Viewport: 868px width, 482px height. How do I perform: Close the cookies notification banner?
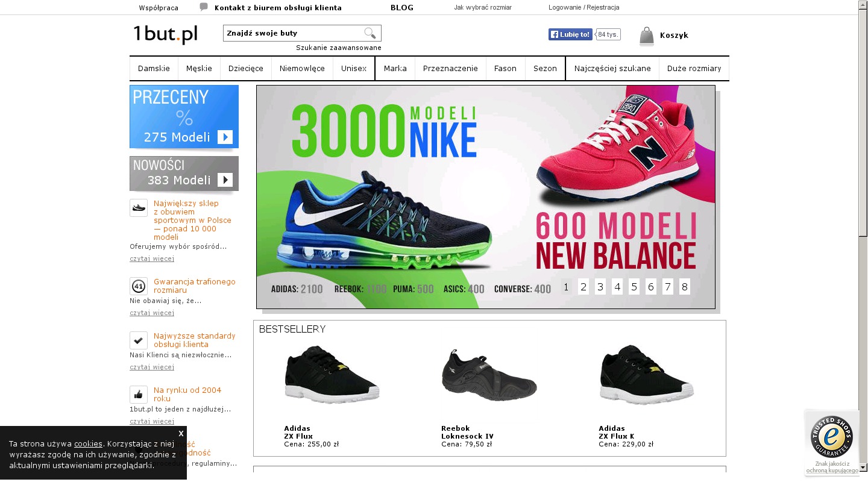tap(181, 433)
